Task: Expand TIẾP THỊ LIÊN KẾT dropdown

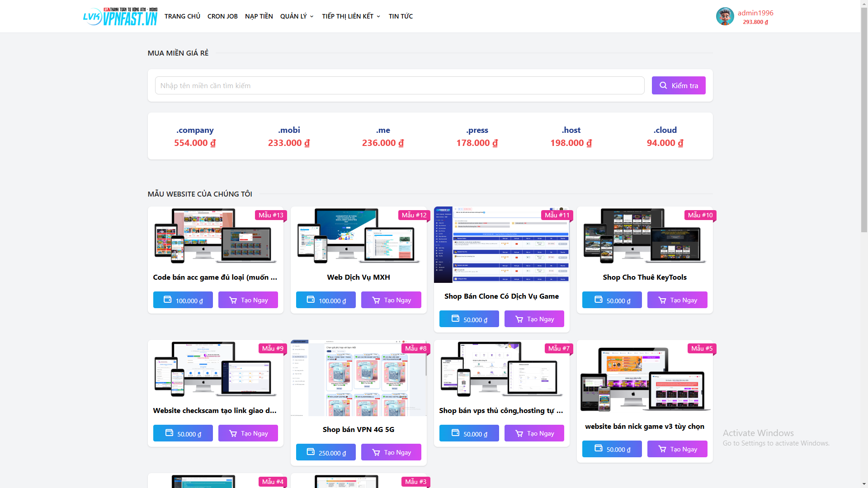Action: coord(351,16)
